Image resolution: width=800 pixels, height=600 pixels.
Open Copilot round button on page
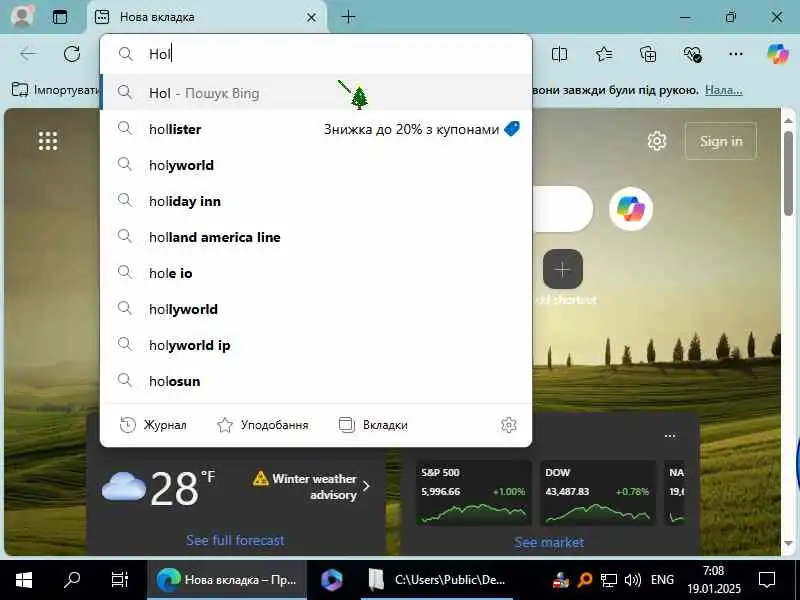(631, 209)
